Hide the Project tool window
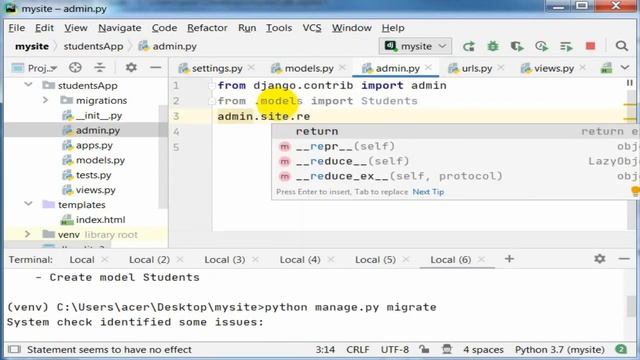Screen dimensions: 640x360 156,68
